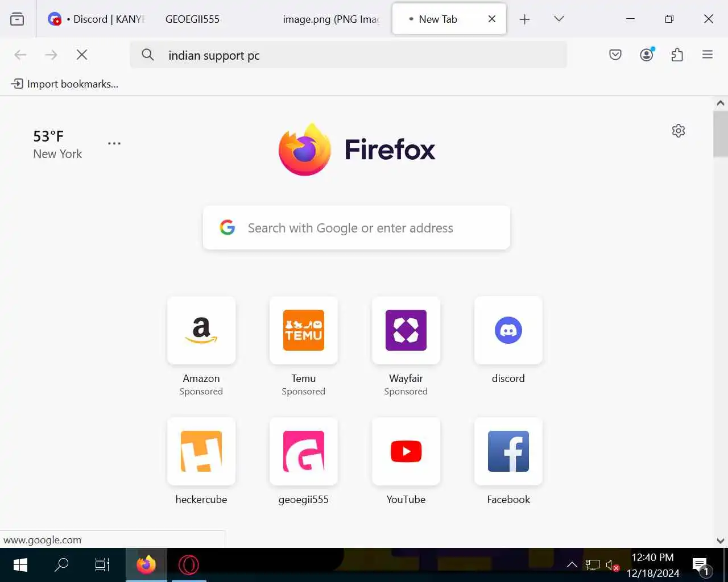The height and width of the screenshot is (582, 728).
Task: Open the muted volume tray icon
Action: (613, 565)
